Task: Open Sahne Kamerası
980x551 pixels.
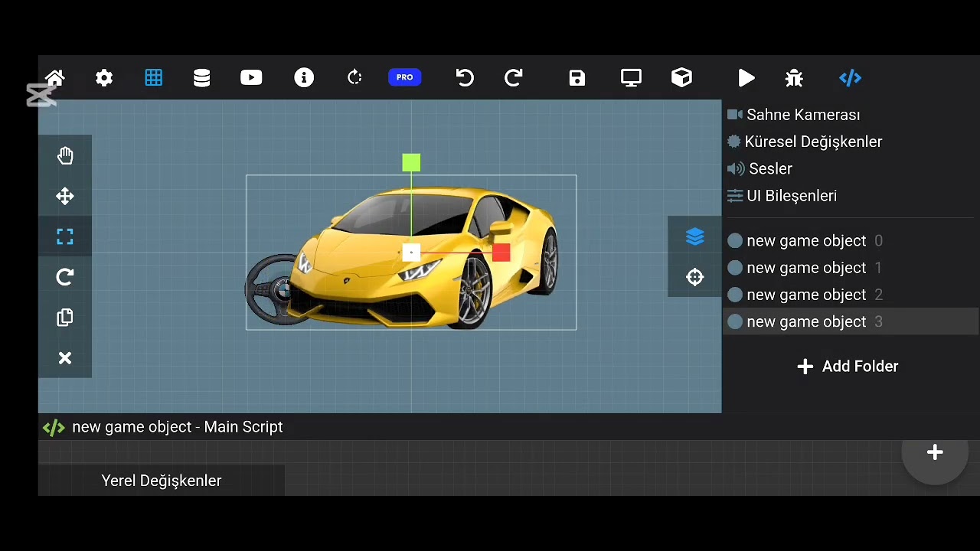Action: point(794,115)
